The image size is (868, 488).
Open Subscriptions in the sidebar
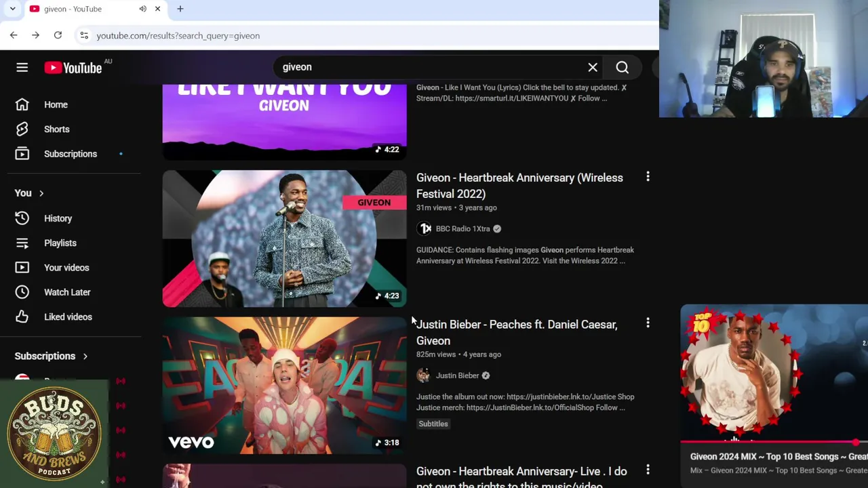[71, 154]
